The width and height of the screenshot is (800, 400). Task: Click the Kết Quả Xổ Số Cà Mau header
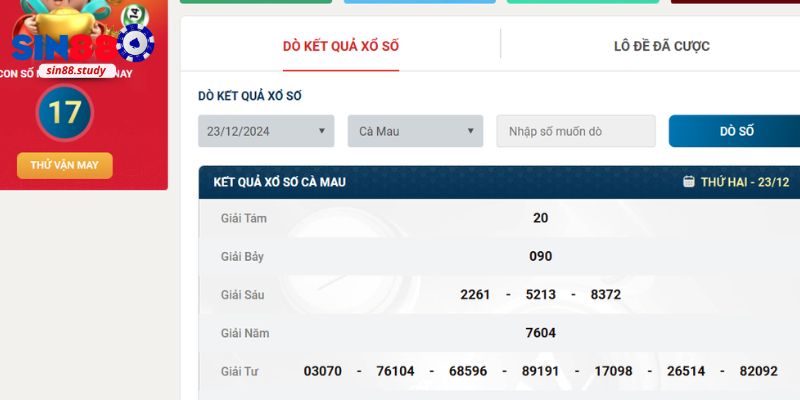[280, 182]
